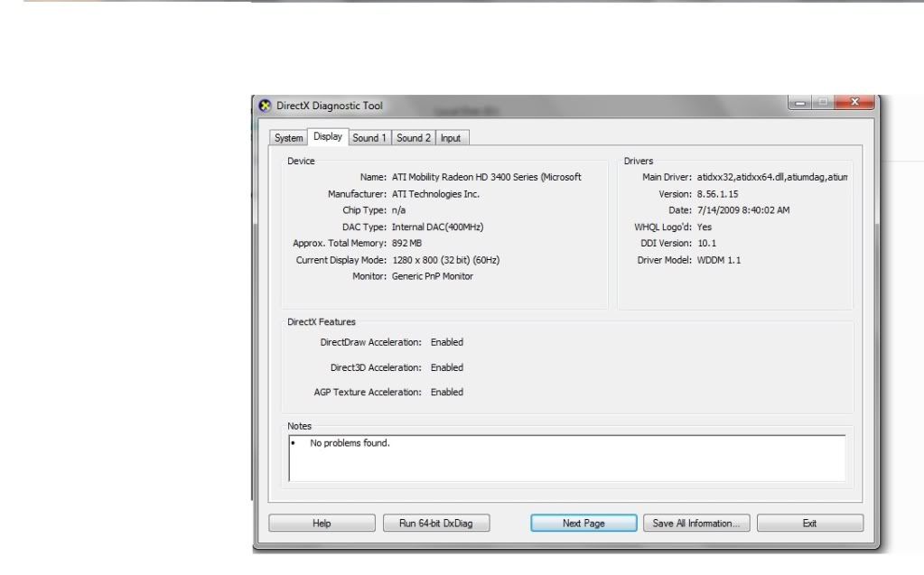
Task: Click the DirectX icon in the title bar
Action: pos(266,106)
